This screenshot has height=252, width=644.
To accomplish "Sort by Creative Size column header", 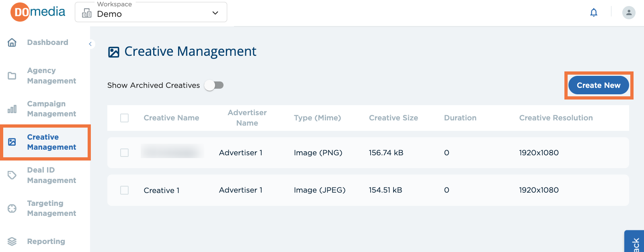I will [x=394, y=118].
